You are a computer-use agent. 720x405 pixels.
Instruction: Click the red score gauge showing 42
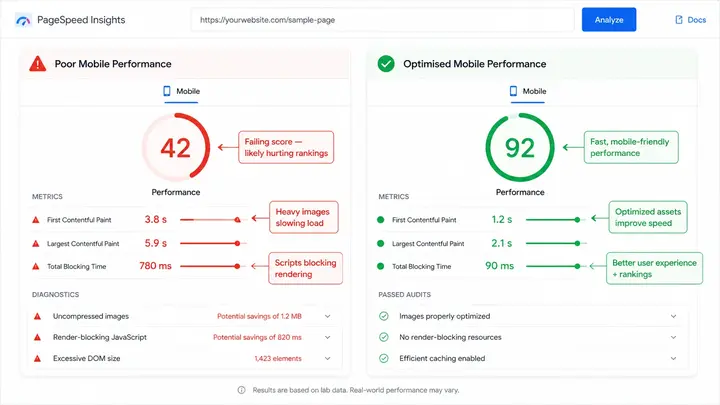(176, 147)
